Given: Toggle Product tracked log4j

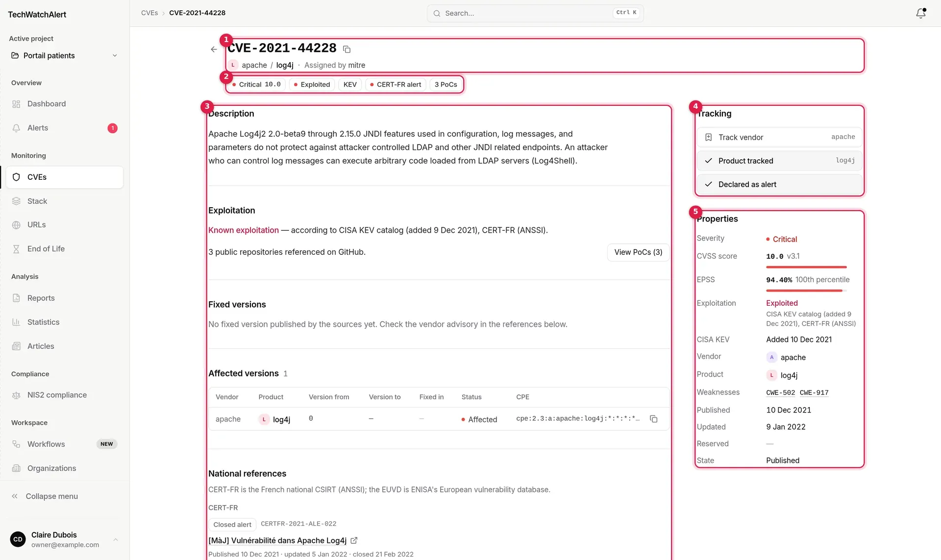Looking at the screenshot, I should tap(779, 161).
